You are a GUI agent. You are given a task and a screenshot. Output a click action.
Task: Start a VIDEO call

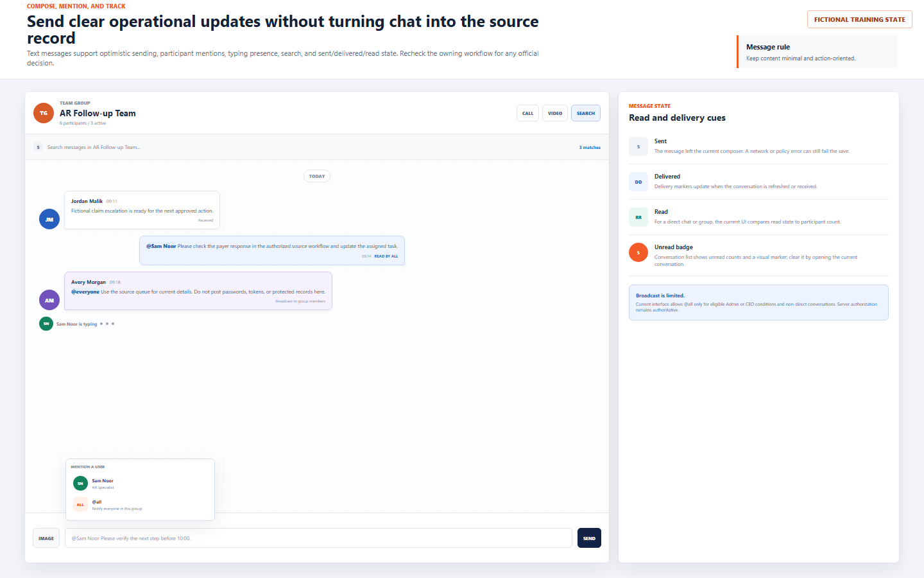coord(555,113)
